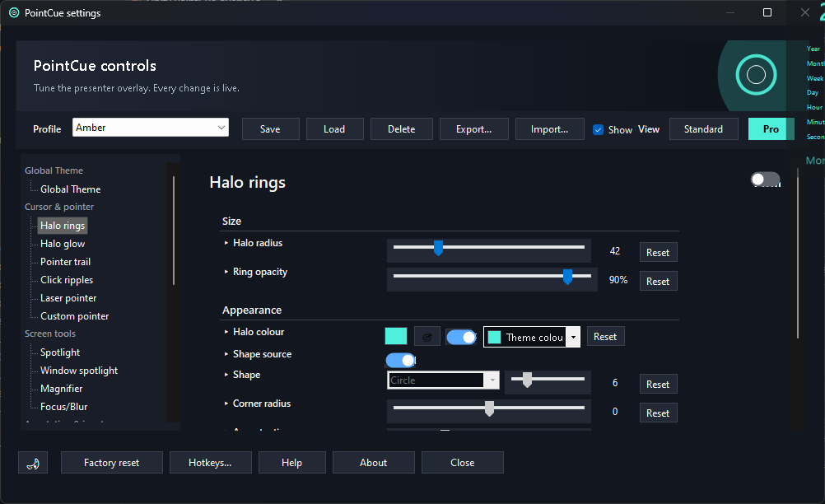Click the Close button at bottom

(x=463, y=463)
